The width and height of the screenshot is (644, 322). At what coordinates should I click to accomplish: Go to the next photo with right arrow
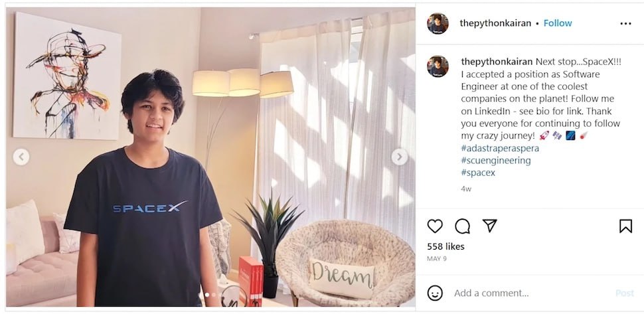(399, 157)
